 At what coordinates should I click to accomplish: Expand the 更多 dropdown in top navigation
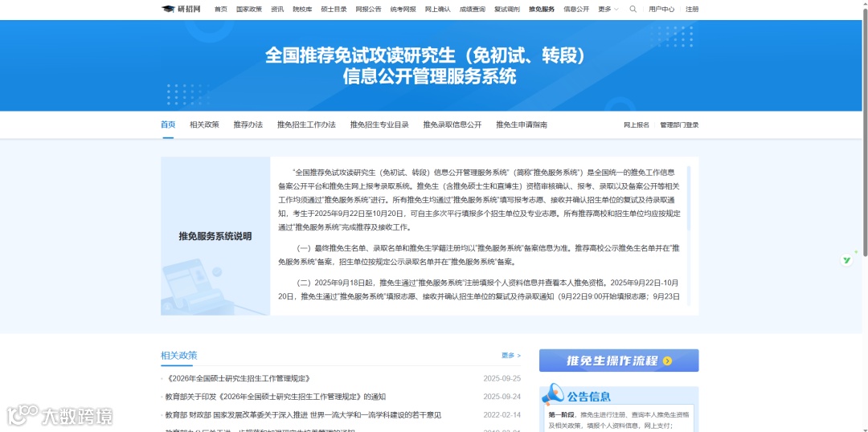pyautogui.click(x=608, y=9)
